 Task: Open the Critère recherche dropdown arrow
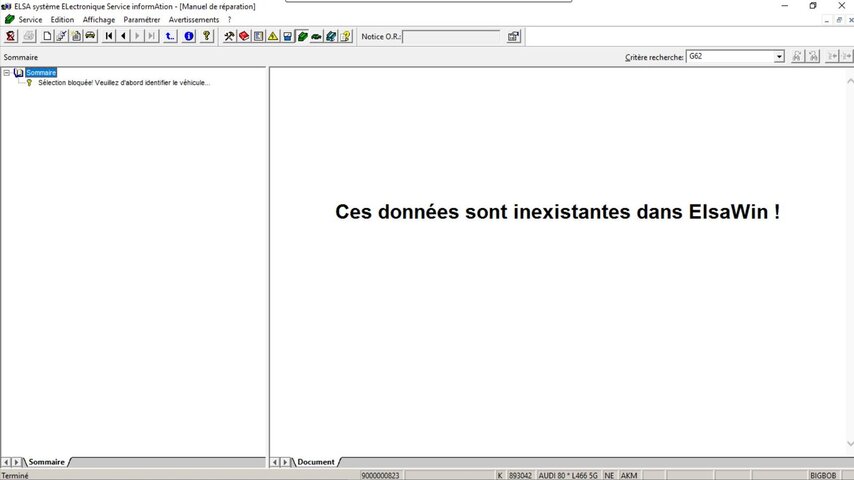coord(779,57)
